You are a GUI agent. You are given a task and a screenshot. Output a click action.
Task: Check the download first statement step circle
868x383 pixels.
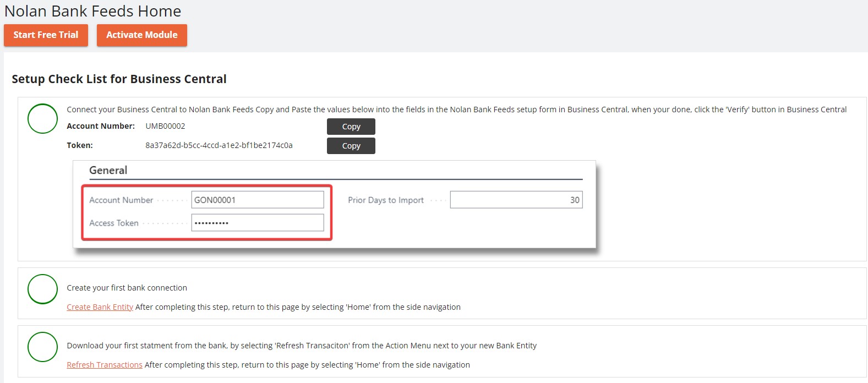(42, 347)
